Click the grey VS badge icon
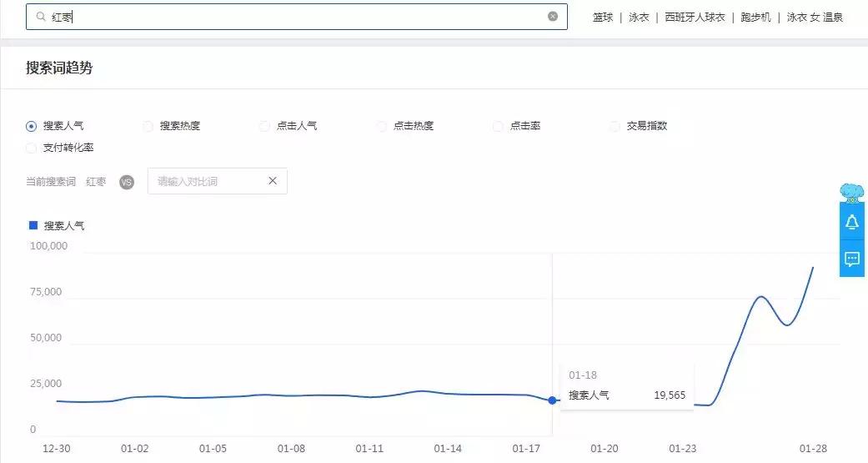Screen dimensions: 868x463 click(x=127, y=182)
